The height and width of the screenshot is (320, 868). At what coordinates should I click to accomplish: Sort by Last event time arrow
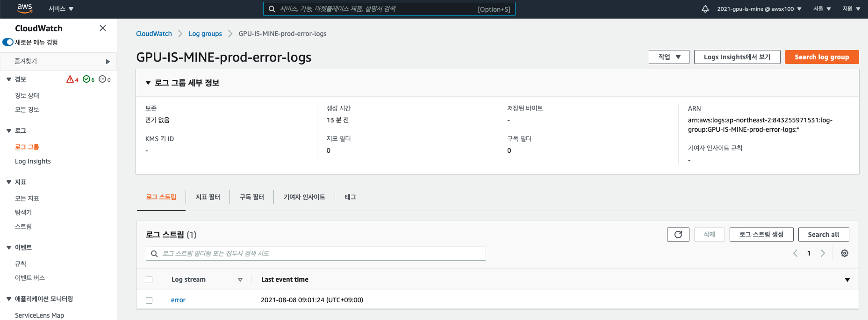(847, 280)
